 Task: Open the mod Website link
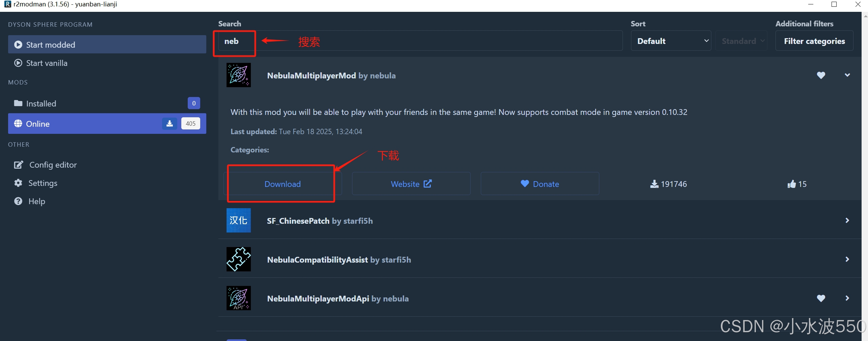point(411,184)
